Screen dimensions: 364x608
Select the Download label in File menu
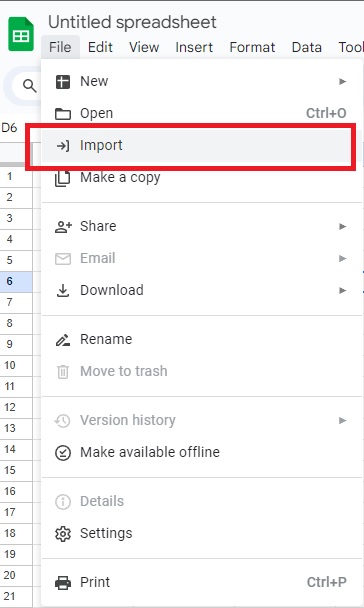pos(112,290)
